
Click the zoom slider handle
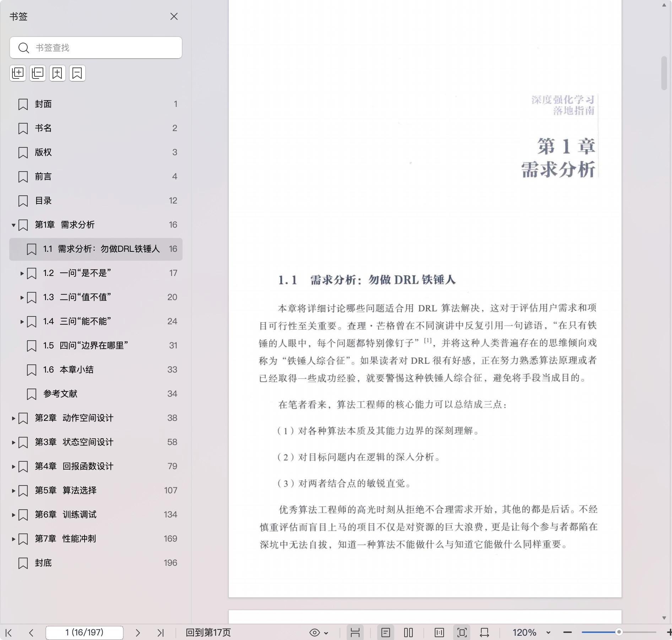[619, 632]
